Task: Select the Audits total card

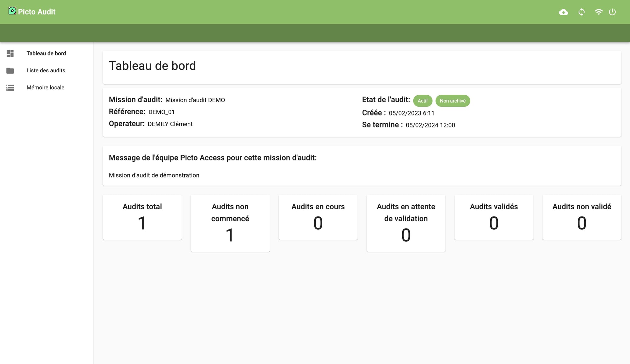Action: click(x=142, y=217)
